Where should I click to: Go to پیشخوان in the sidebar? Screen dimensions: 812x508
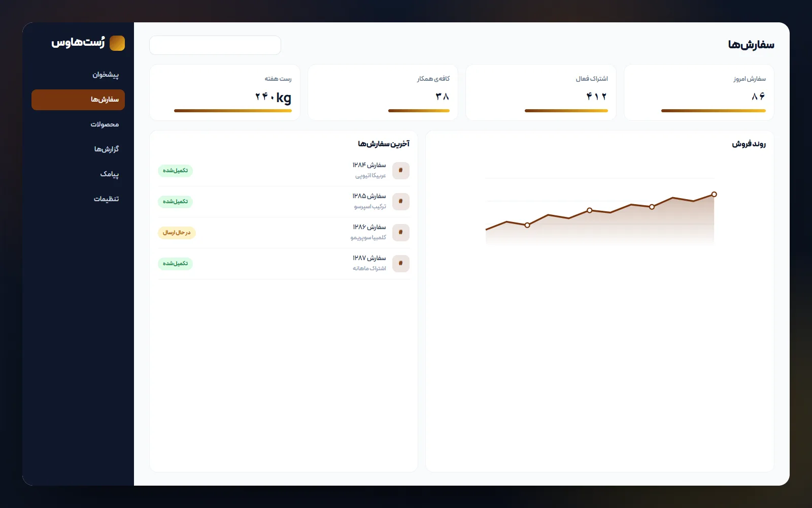(78, 75)
